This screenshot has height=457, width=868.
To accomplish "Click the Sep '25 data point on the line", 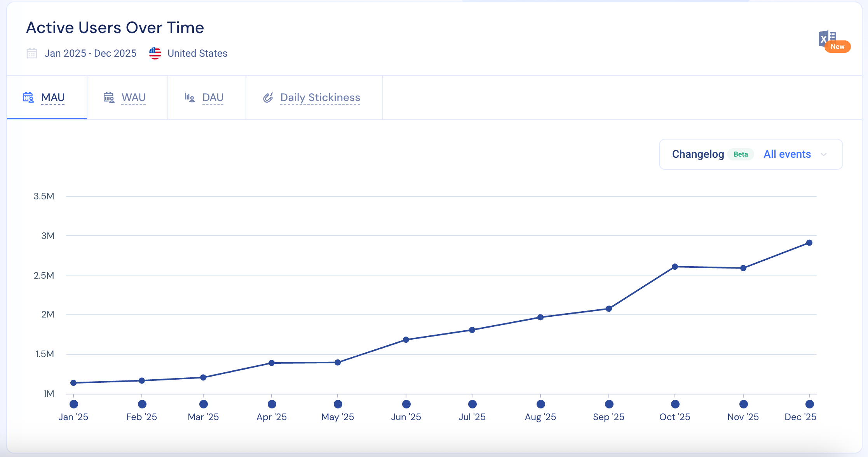I will [609, 309].
